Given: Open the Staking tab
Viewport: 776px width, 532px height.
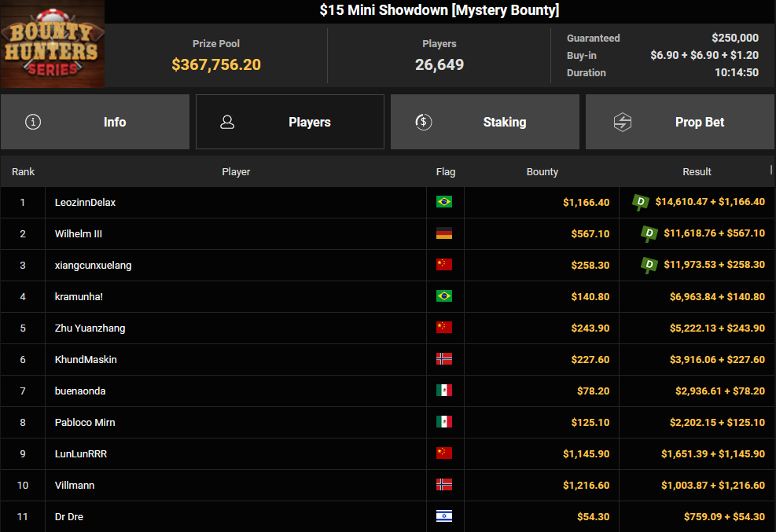Looking at the screenshot, I should tap(485, 122).
